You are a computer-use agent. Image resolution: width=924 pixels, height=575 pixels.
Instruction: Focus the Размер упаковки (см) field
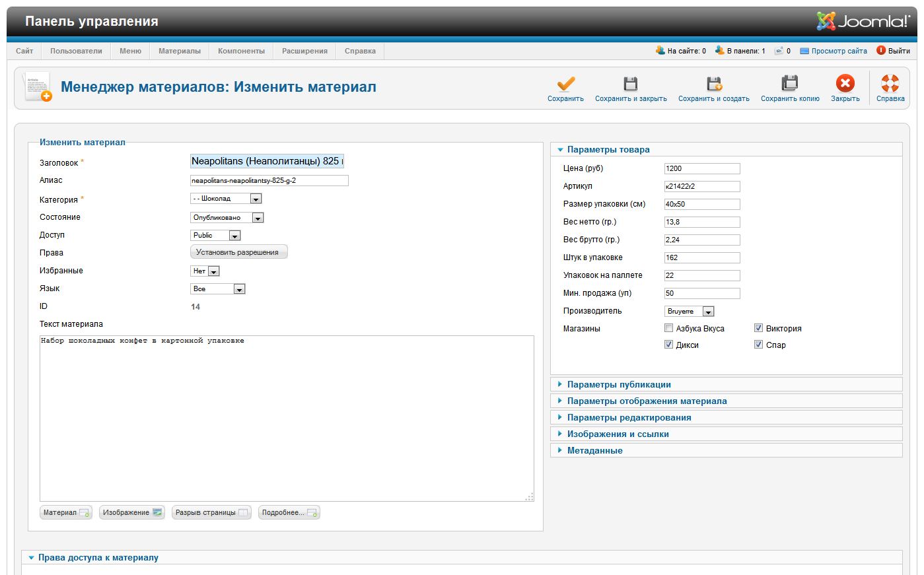pos(702,204)
